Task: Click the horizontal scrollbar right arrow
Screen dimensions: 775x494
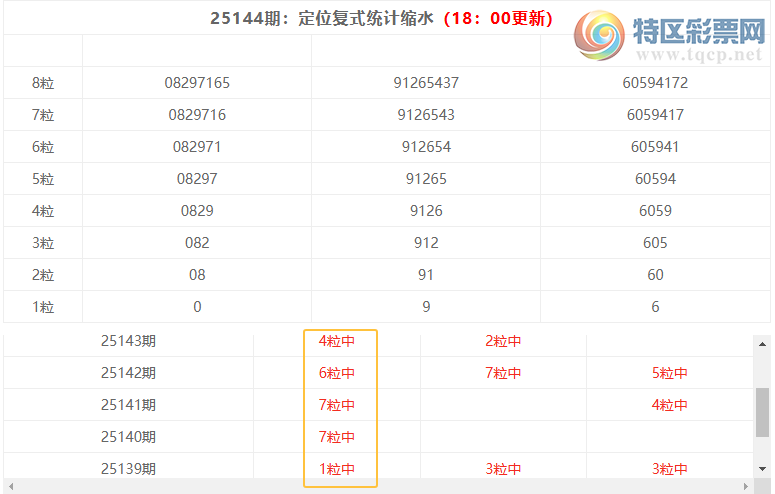Action: [x=747, y=486]
